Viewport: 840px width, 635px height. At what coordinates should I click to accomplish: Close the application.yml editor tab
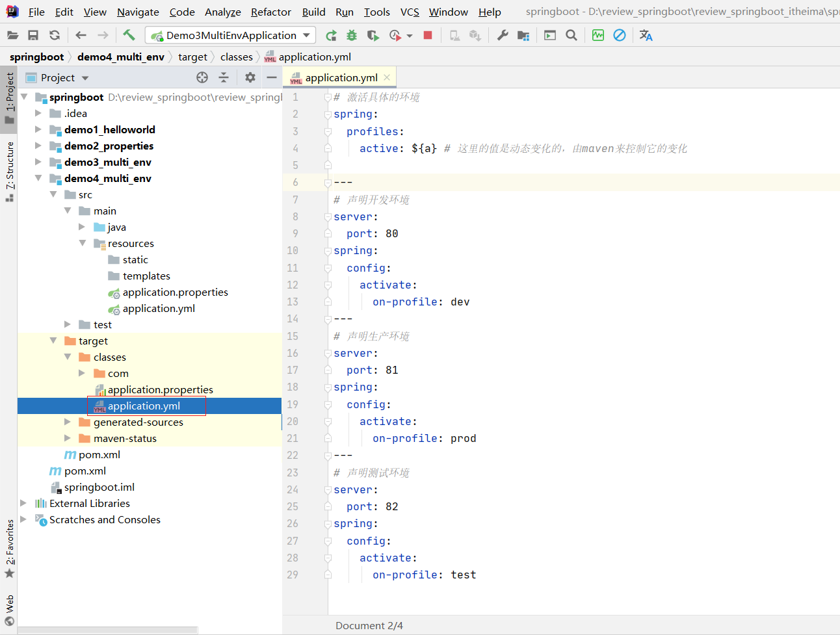click(387, 77)
